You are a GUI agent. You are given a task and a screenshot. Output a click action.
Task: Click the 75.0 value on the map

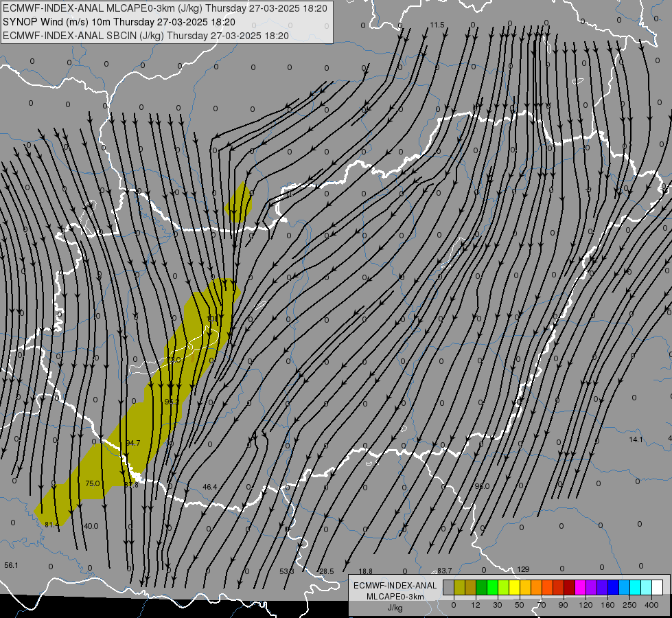click(x=92, y=483)
